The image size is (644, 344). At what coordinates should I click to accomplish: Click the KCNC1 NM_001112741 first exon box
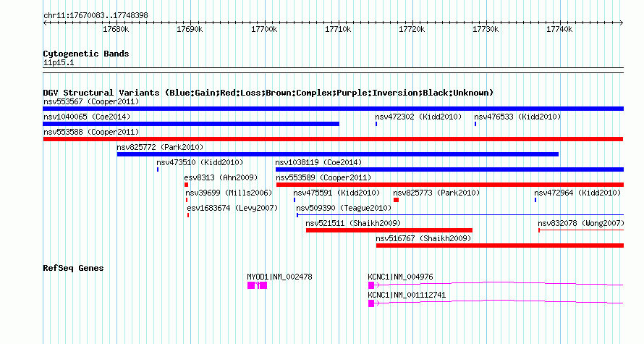[x=371, y=303]
